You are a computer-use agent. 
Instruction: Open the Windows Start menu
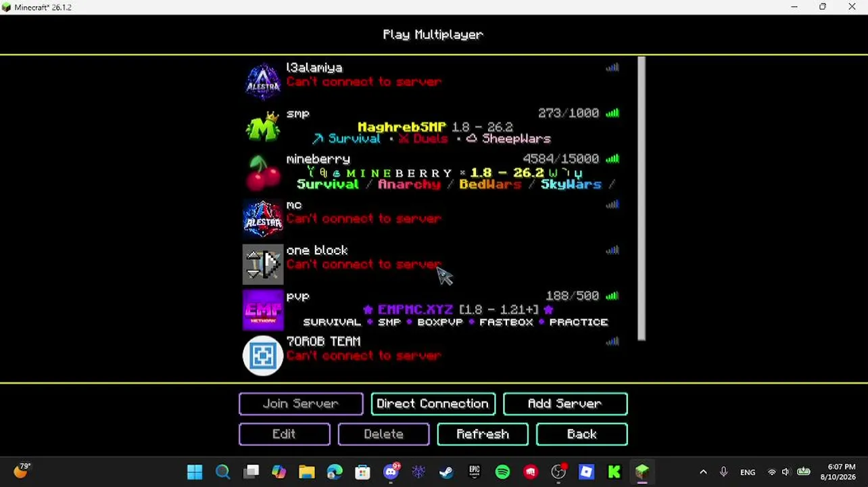coord(195,471)
